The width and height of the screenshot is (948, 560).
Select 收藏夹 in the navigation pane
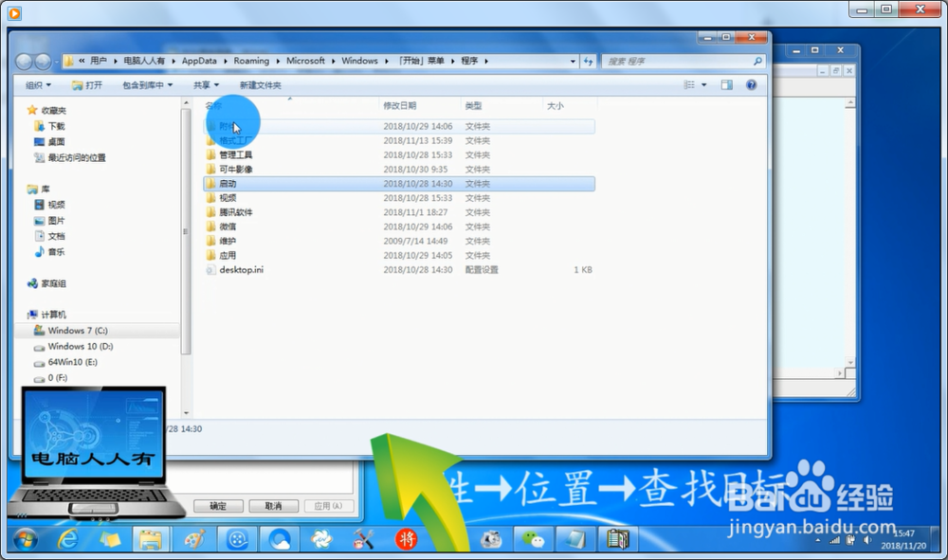[46, 111]
